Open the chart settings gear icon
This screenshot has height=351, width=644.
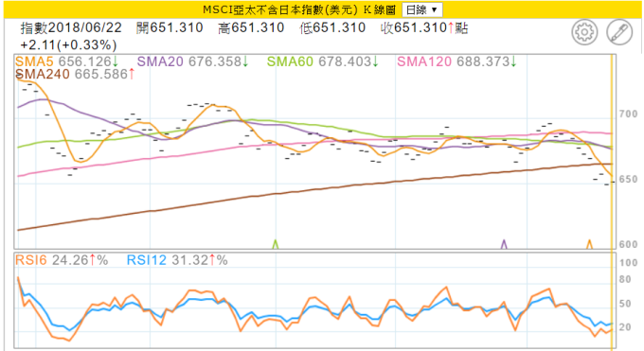(584, 32)
